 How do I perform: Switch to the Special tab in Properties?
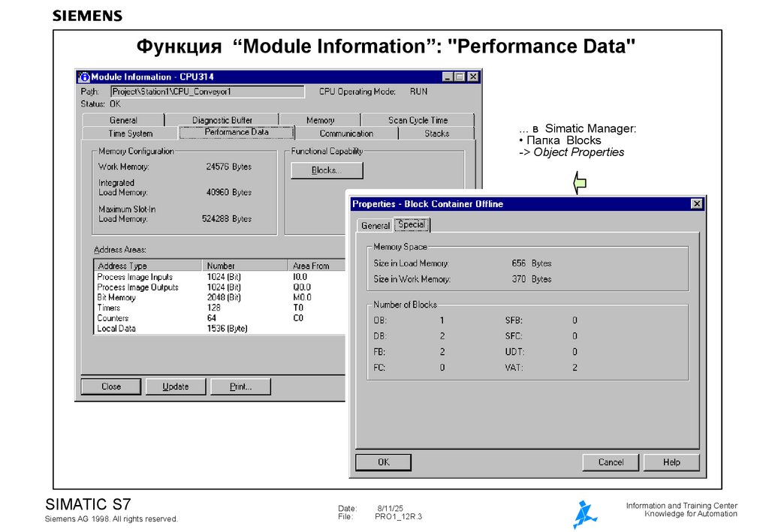click(412, 224)
